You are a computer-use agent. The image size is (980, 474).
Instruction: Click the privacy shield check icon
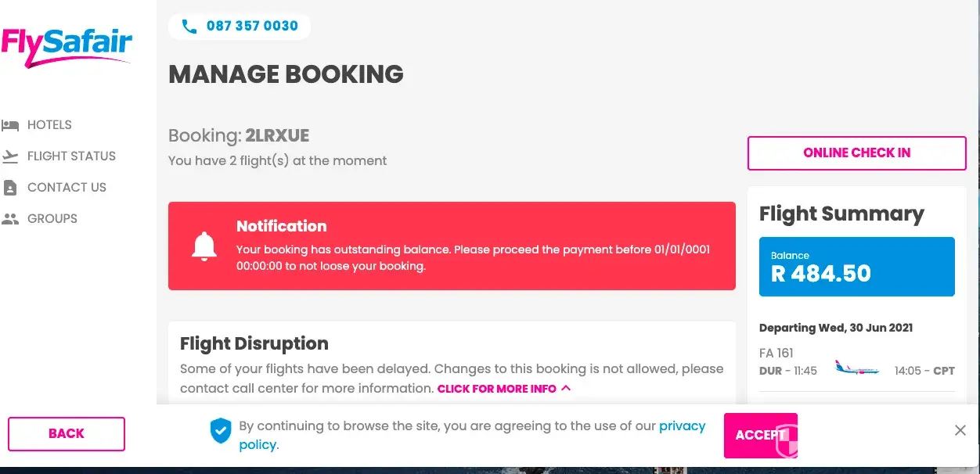[221, 429]
